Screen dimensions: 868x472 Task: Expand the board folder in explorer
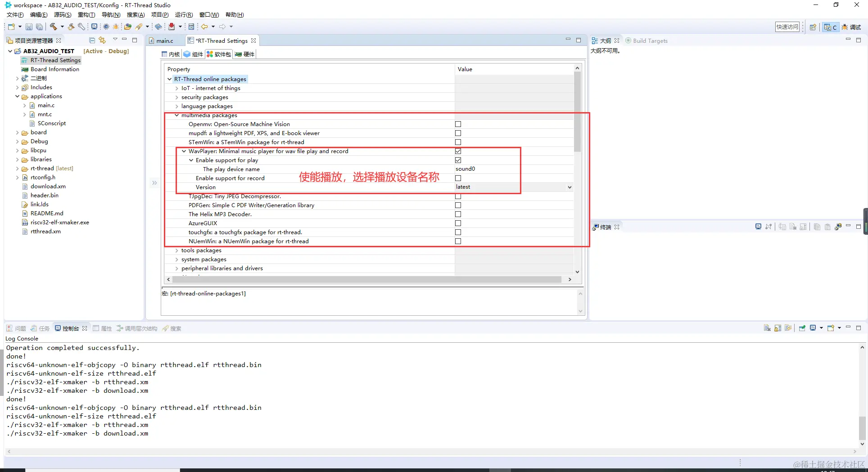[17, 132]
